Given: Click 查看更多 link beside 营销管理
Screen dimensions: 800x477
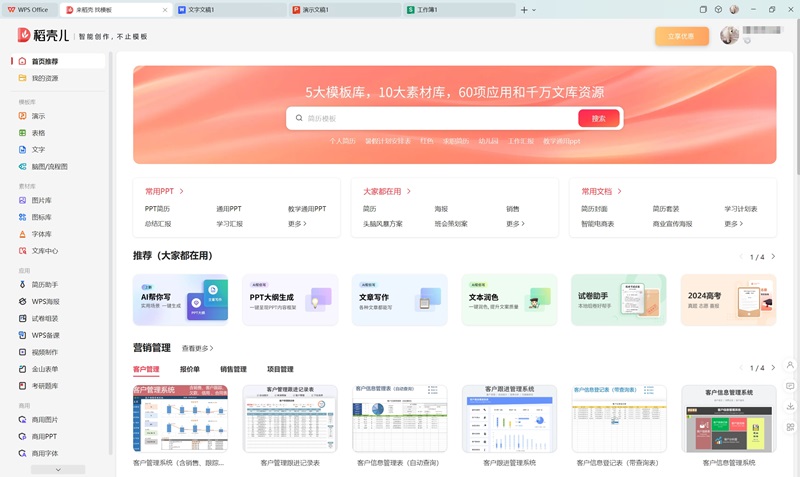Looking at the screenshot, I should tap(198, 348).
